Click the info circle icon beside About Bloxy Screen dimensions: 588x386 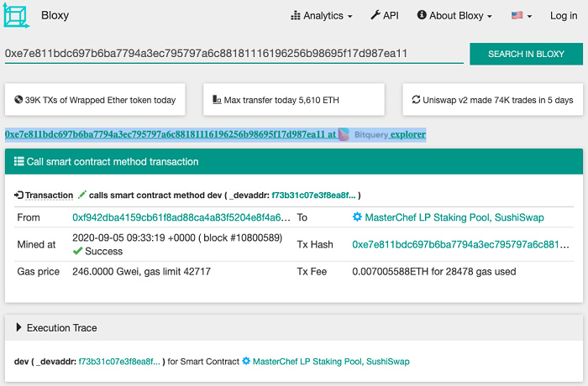[x=422, y=15]
